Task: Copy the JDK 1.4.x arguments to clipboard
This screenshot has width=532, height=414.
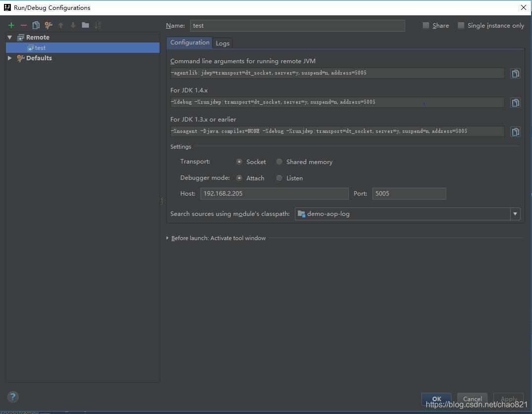Action: (x=515, y=103)
